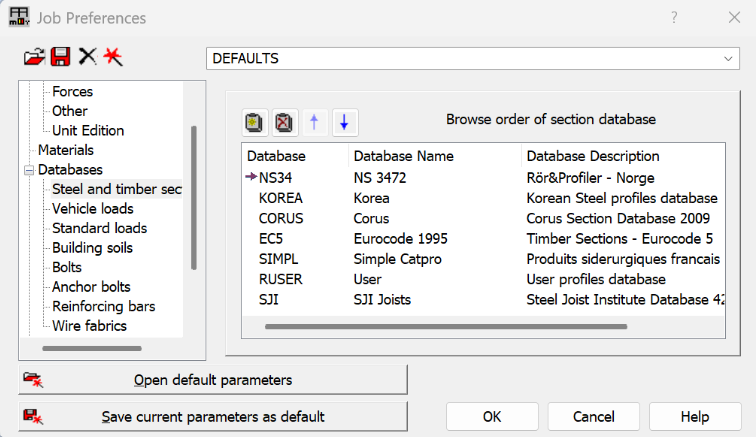Collapse the Databases tree node
Screen dimensions: 756x437
coord(29,170)
